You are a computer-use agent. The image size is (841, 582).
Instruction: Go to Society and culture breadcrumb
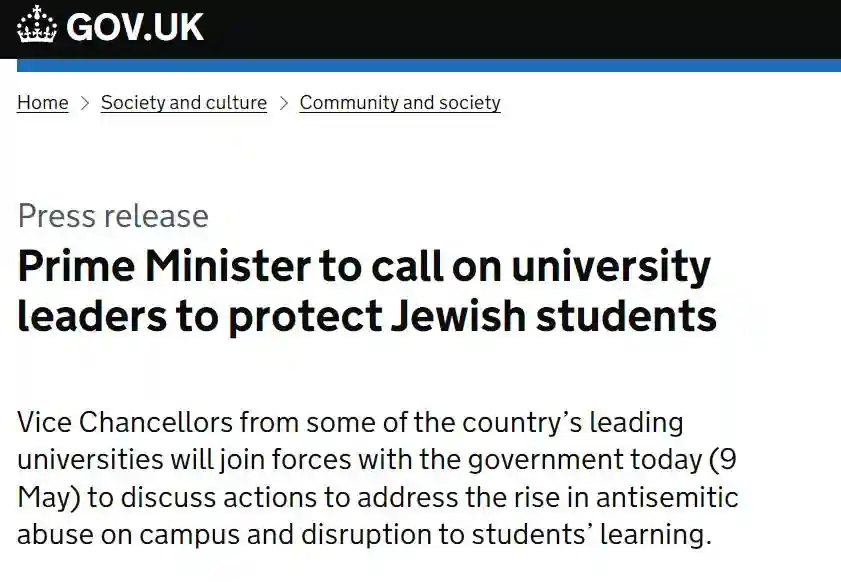pyautogui.click(x=184, y=103)
